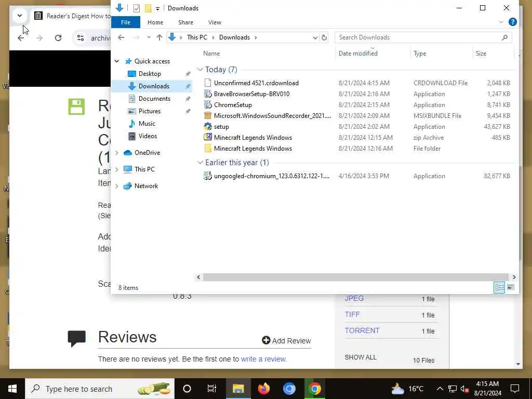The image size is (532, 399).
Task: Select the setup application icon
Action: (x=208, y=126)
